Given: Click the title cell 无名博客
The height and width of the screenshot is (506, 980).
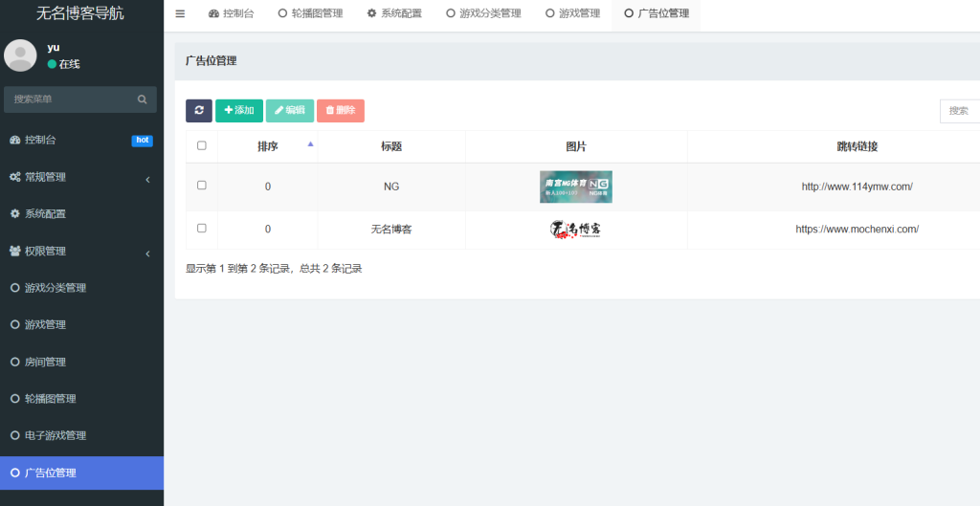Looking at the screenshot, I should (391, 230).
